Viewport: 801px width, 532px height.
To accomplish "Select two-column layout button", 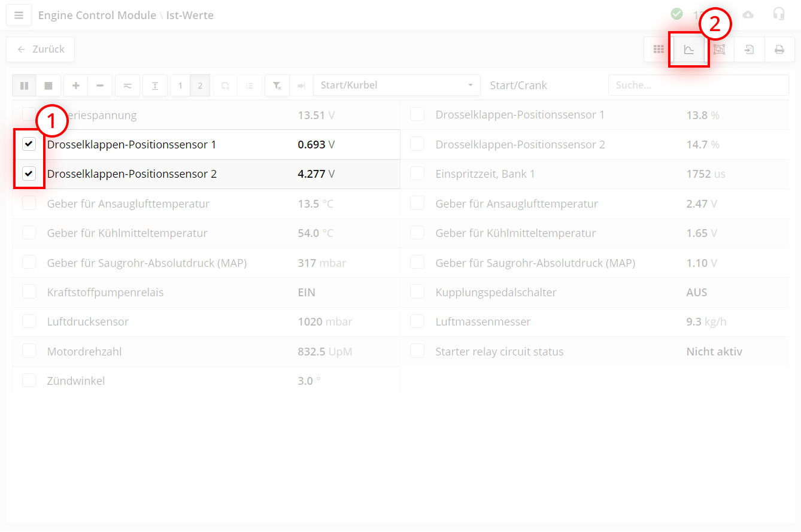I will pyautogui.click(x=200, y=86).
